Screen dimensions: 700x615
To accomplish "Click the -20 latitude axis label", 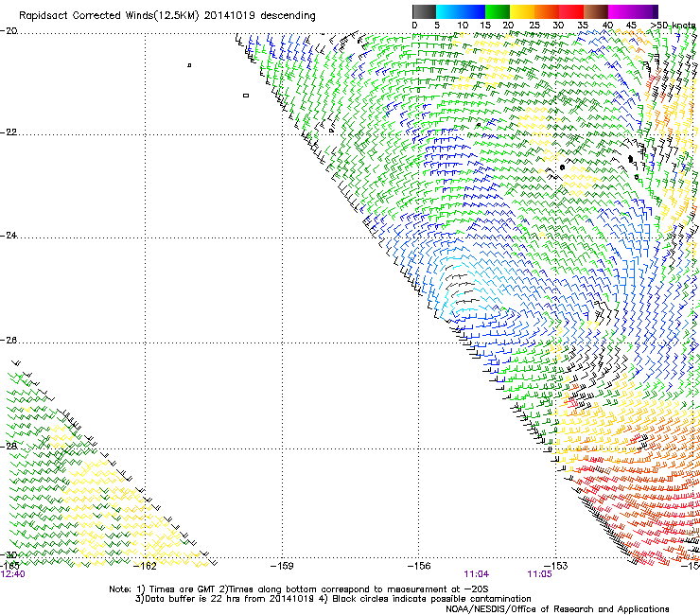I will [9, 31].
